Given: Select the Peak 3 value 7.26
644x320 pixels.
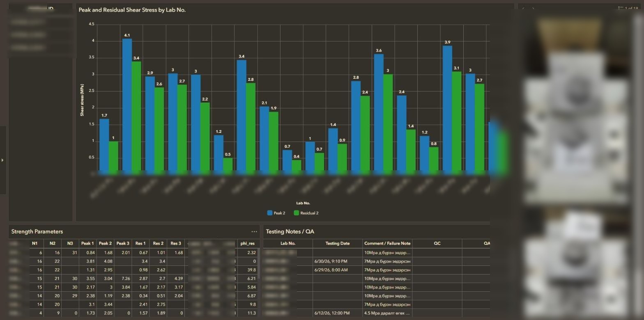Looking at the screenshot, I should pos(125,279).
